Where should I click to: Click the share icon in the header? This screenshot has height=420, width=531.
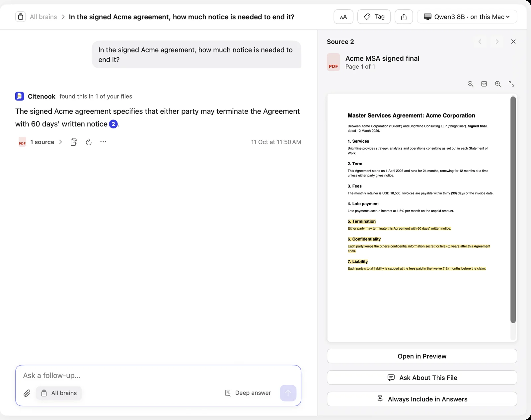click(x=404, y=17)
